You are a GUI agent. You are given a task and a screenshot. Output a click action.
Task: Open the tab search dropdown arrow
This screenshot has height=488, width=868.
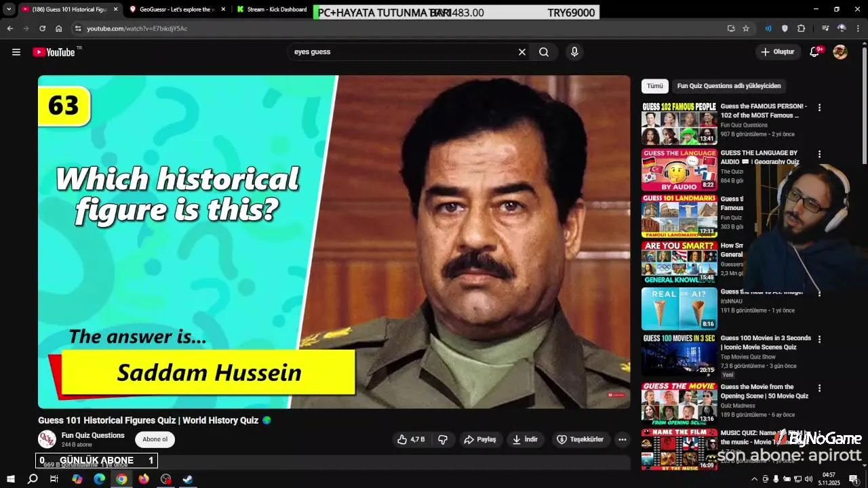pos(9,9)
